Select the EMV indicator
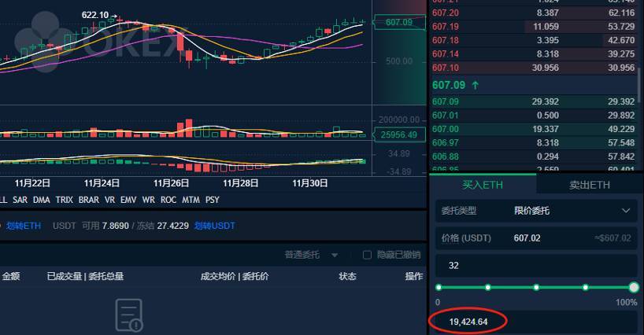The width and height of the screenshot is (644, 335). (x=128, y=200)
